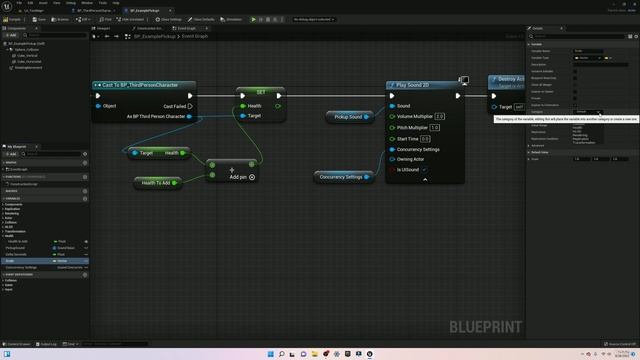Add a new macro with MACROS plus icon
This screenshot has width=640, height=360.
point(85,191)
